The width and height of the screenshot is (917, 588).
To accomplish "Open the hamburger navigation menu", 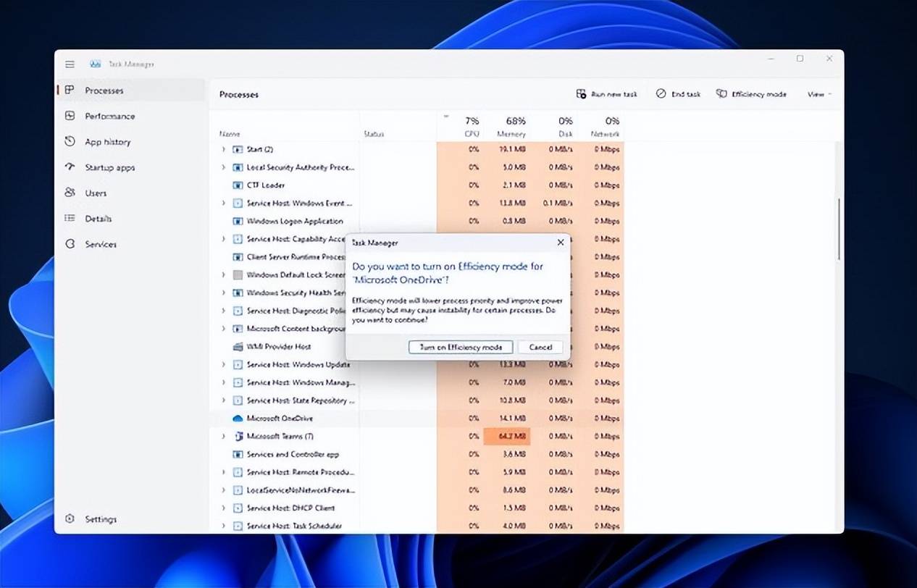I will pyautogui.click(x=70, y=64).
